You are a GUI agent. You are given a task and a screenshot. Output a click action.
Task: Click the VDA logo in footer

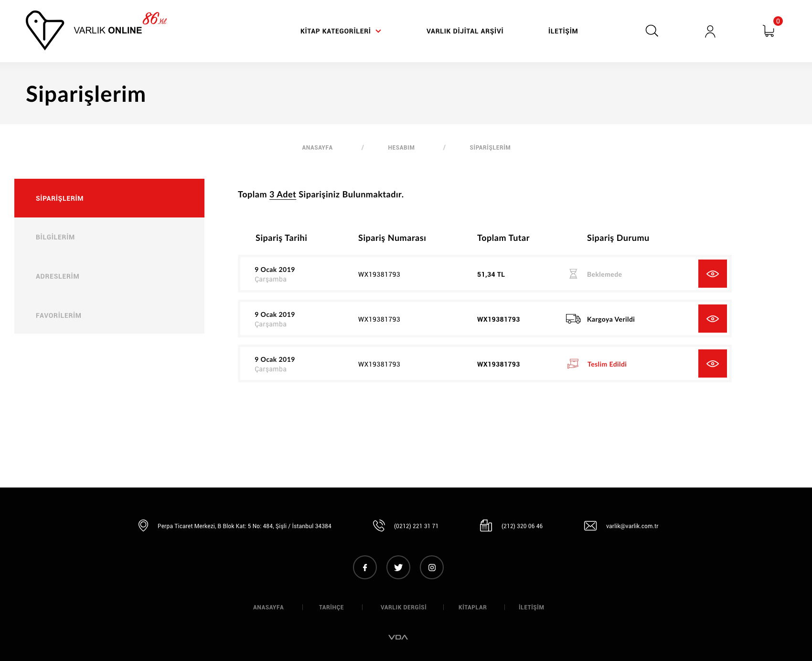[398, 637]
